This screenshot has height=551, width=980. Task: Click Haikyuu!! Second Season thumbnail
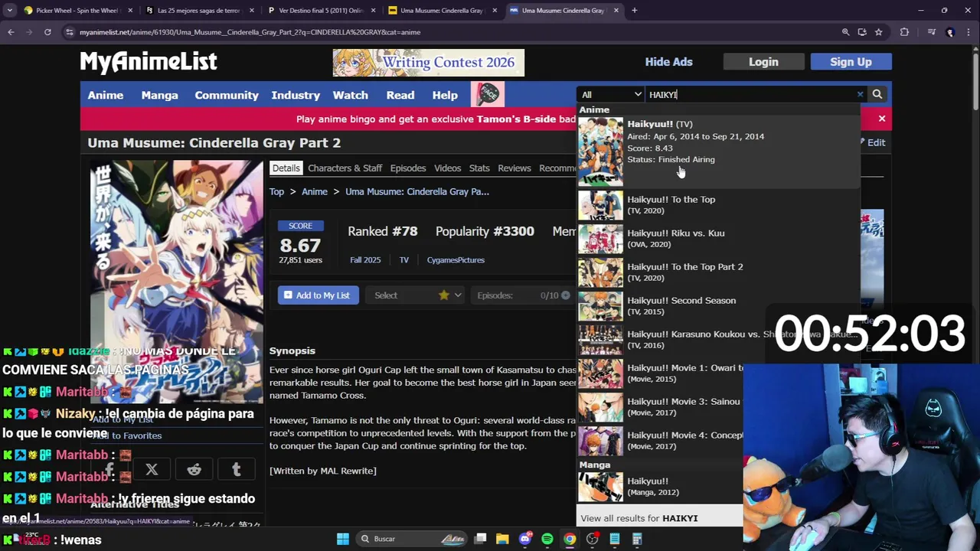[x=600, y=306]
